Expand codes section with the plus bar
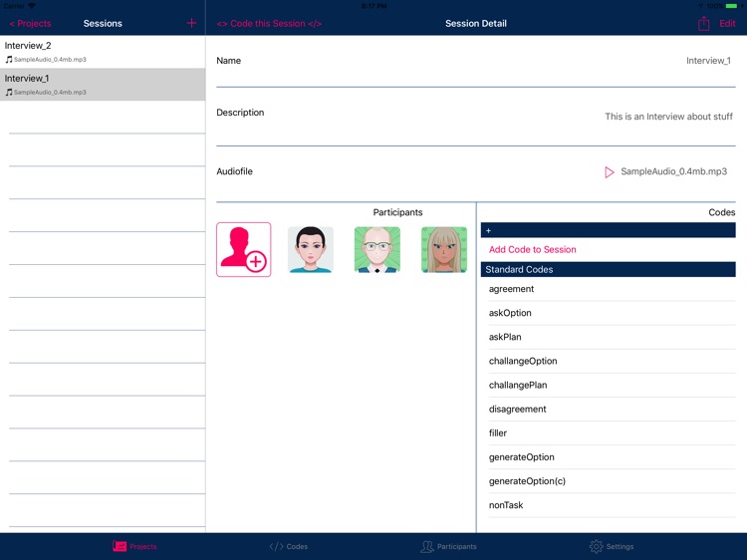 point(608,230)
